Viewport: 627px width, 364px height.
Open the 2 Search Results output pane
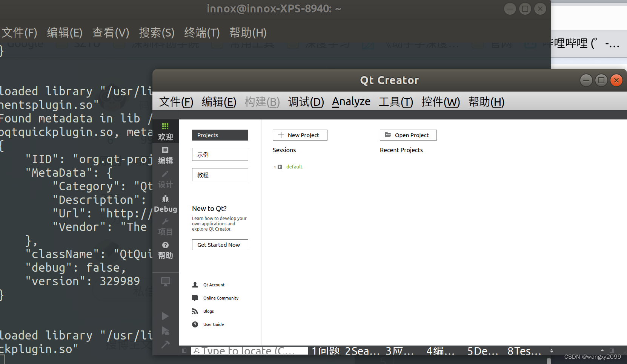362,351
